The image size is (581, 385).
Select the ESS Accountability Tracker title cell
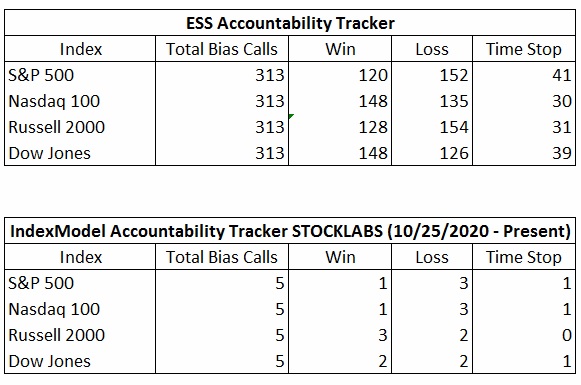click(290, 23)
